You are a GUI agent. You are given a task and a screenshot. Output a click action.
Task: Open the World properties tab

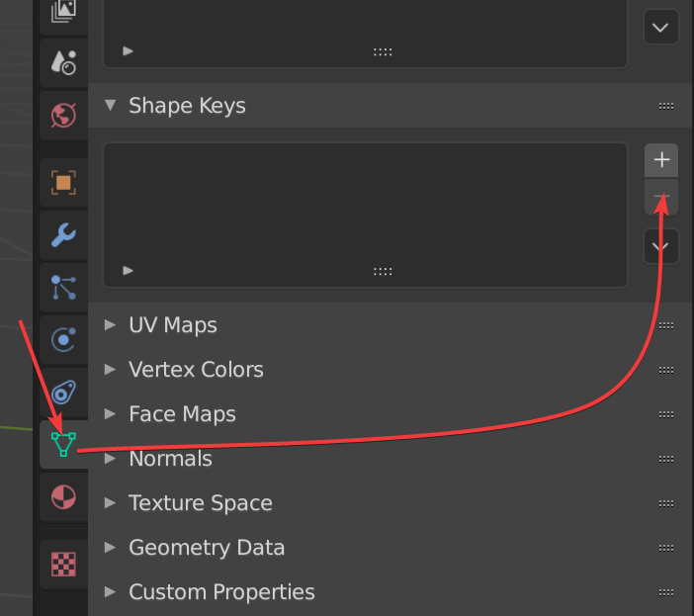click(x=64, y=115)
